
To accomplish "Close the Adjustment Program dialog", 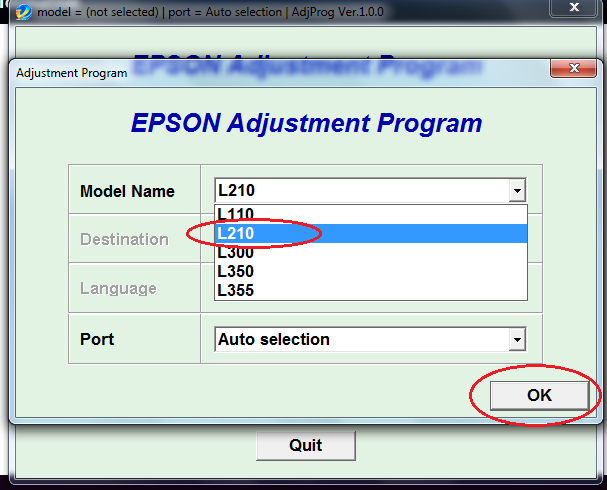I will click(573, 69).
